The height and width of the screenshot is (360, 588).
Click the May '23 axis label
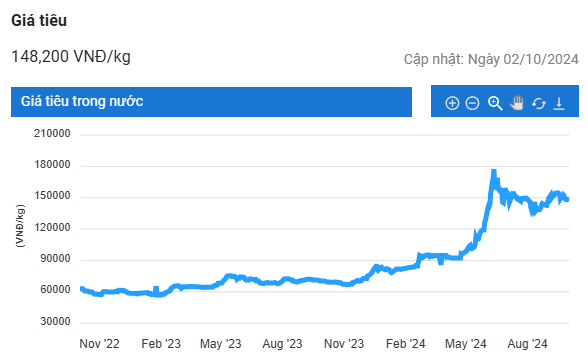coord(220,344)
